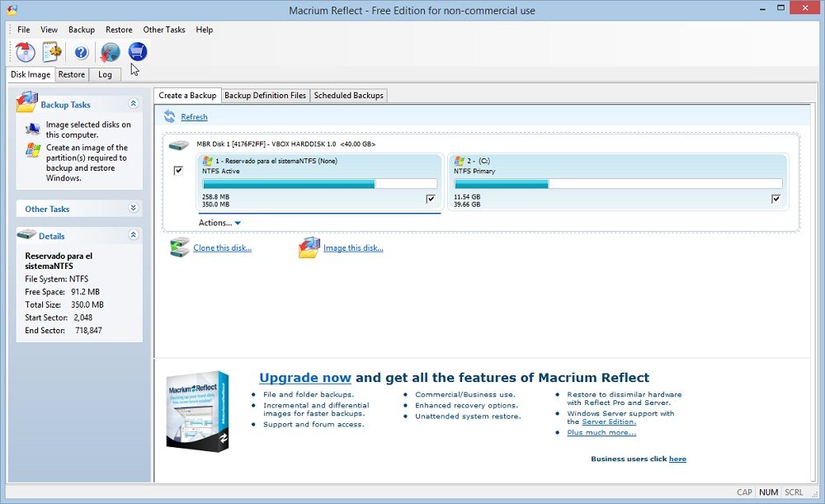Click the Refresh arrows icon
Viewport: 825px width, 504px height.
(169, 116)
